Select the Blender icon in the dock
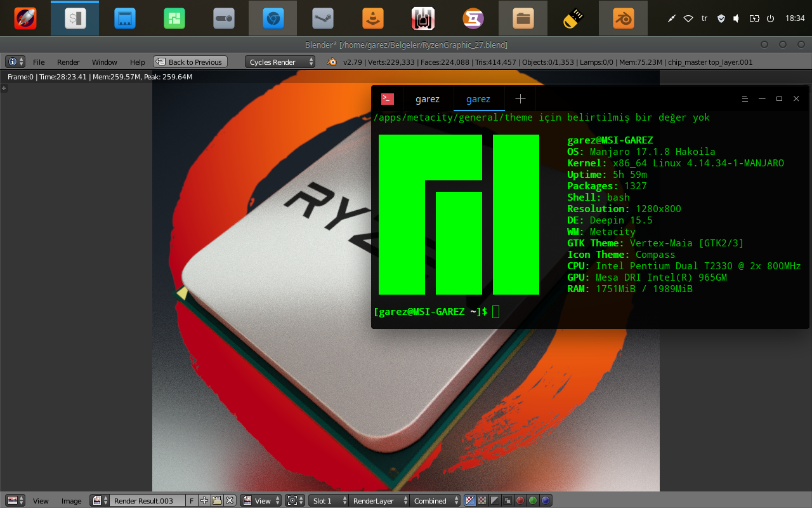Screen dimensions: 812x508 coord(623,18)
